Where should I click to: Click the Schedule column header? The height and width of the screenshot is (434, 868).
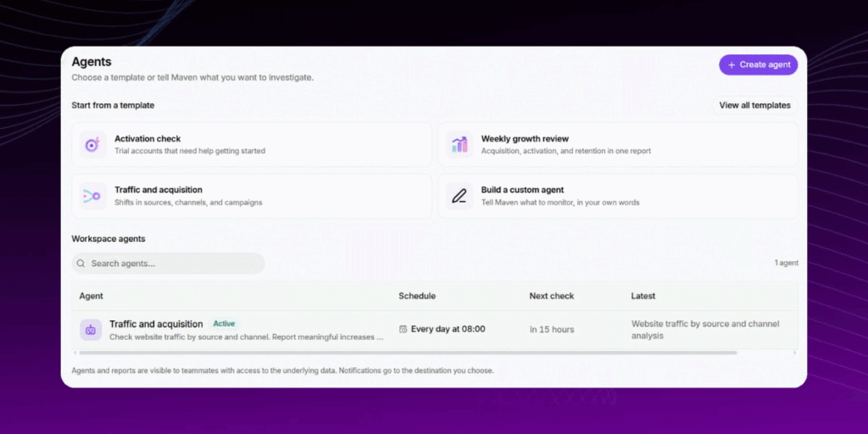tap(417, 296)
